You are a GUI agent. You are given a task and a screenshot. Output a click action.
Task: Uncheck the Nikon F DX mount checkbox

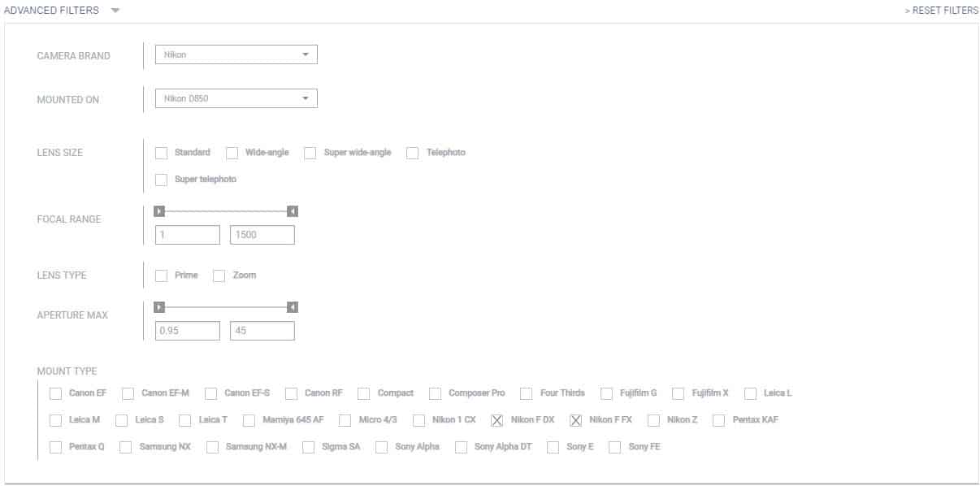tap(497, 420)
